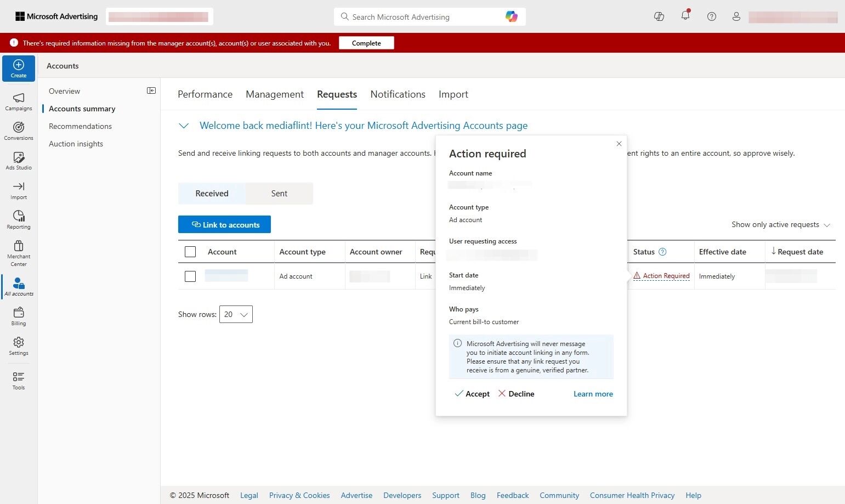Screen dimensions: 845x504
Task: Open Show only active requests dropdown
Action: (x=781, y=224)
